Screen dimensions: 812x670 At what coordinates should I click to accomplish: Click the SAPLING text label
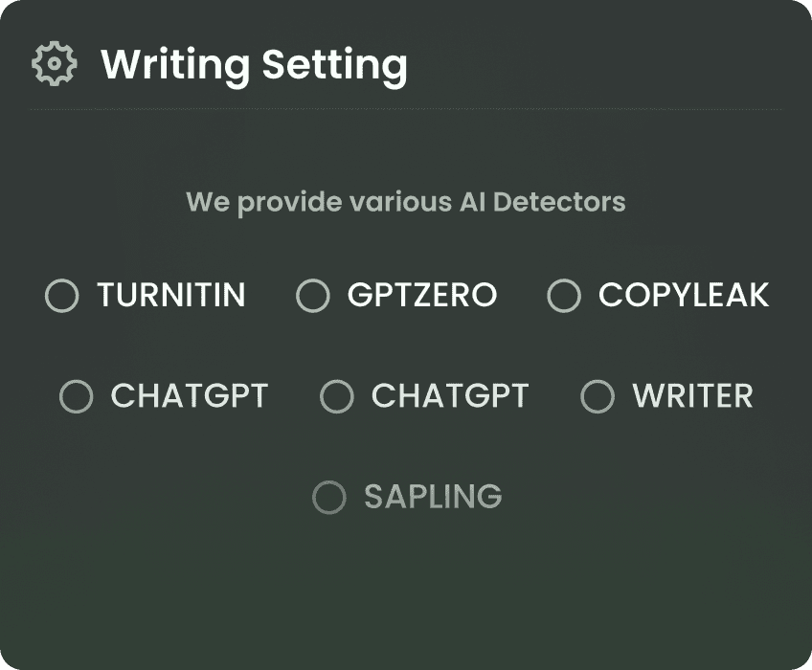(433, 497)
